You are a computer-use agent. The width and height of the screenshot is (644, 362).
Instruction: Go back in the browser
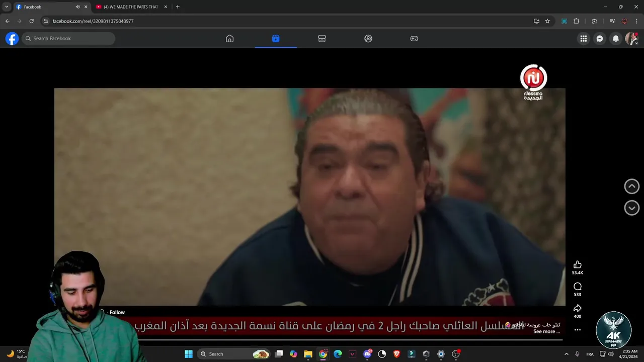point(7,21)
